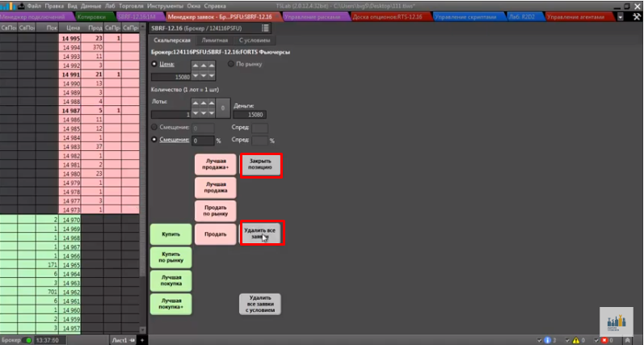Click the price input field showing 15080
644x345 pixels.
[170, 77]
